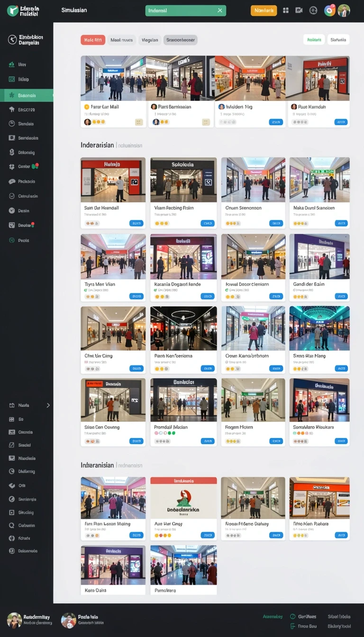The height and width of the screenshot is (637, 364).
Task: Click the speech bubble icon next to Richacio
Action: tap(12, 182)
